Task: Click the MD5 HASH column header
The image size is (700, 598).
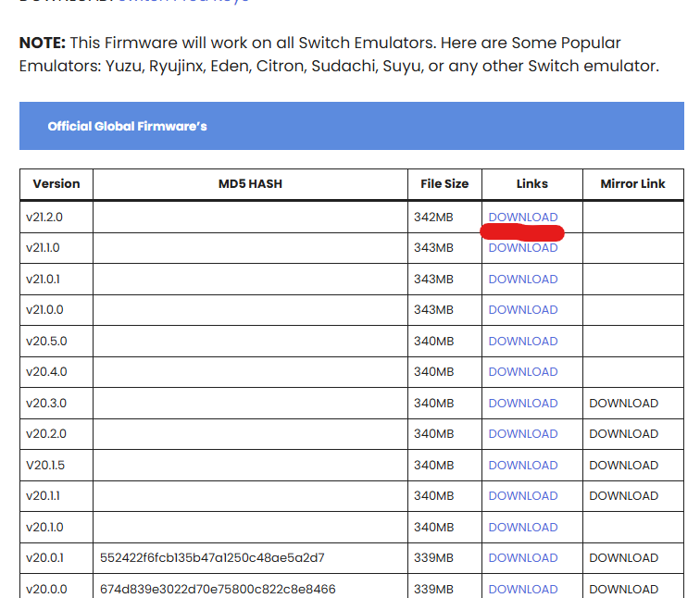Action: [x=250, y=184]
